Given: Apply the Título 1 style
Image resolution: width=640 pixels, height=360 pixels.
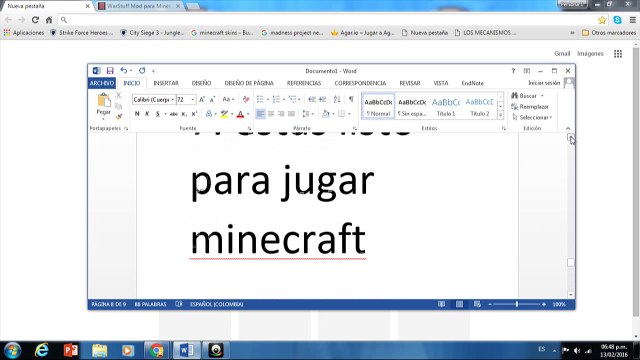Looking at the screenshot, I should [446, 107].
